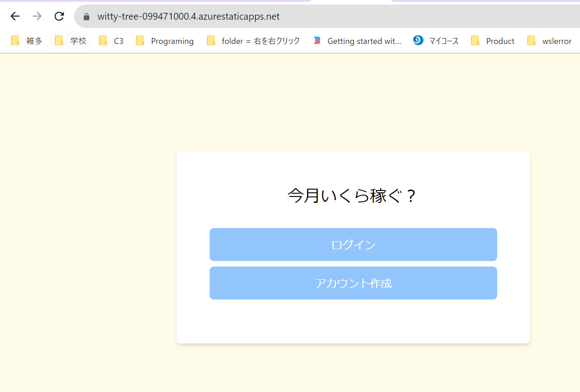The image size is (580, 392).
Task: Click the 今月いくら稼ぐ？ heading
Action: click(353, 196)
